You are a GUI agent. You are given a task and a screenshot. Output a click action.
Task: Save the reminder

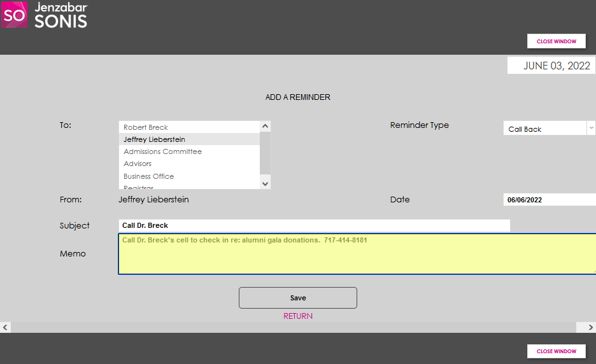(x=298, y=298)
